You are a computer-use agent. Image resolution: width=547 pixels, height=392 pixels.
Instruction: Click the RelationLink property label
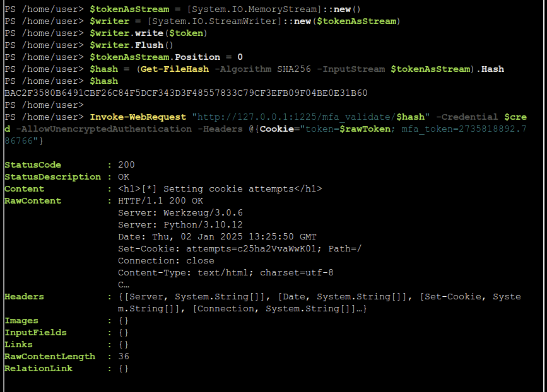click(38, 369)
